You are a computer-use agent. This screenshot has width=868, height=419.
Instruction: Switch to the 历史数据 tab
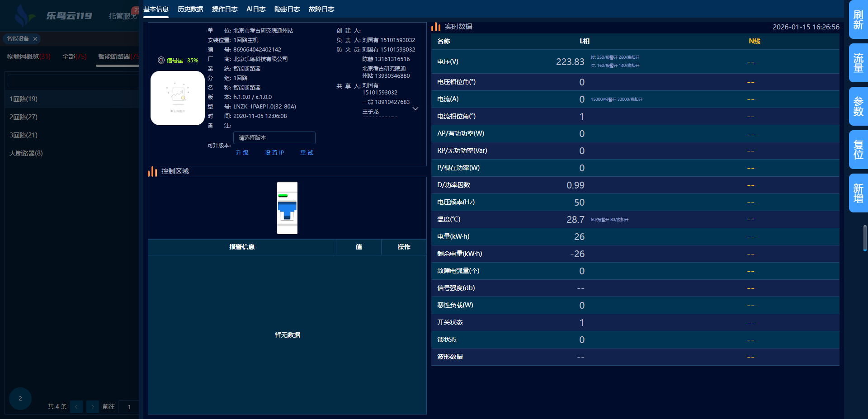click(190, 9)
